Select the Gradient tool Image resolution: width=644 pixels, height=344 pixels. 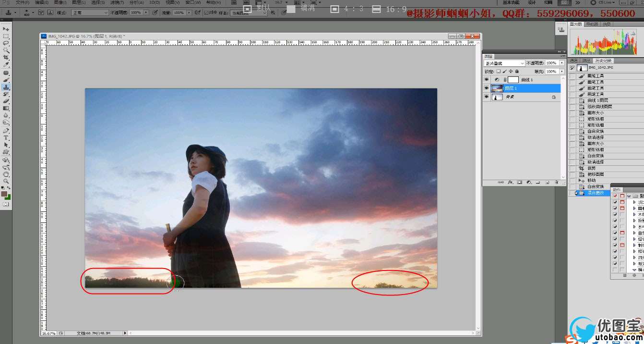[6, 108]
